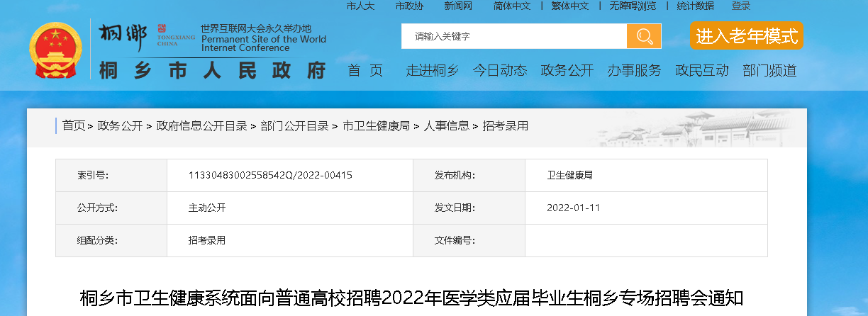Click the World Internet Conference tagline text
The width and height of the screenshot is (868, 316).
pos(264,38)
